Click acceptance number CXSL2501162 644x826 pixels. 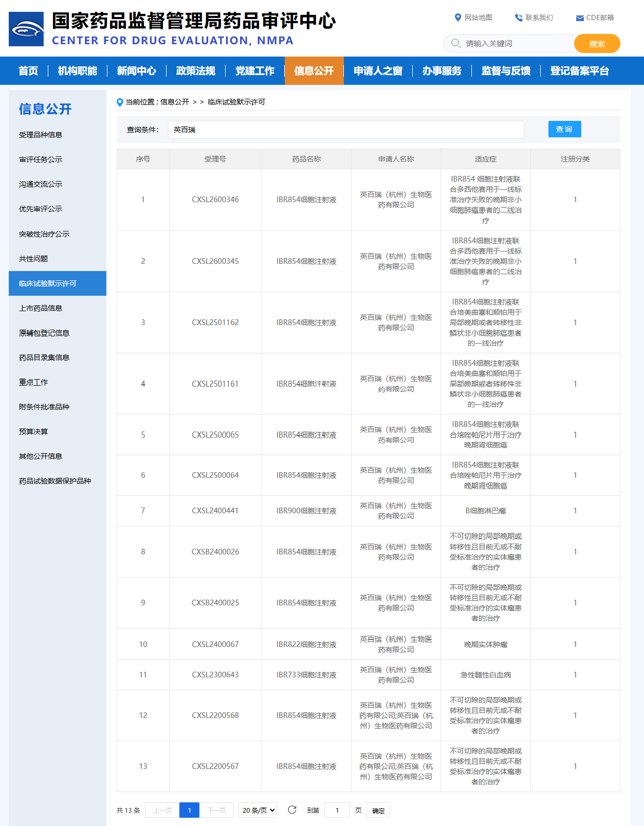pos(215,322)
